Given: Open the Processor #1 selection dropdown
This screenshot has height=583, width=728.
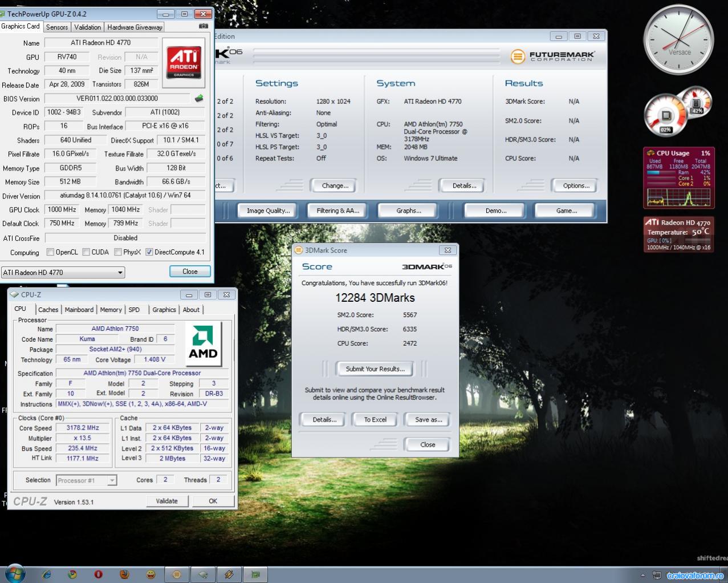Looking at the screenshot, I should (87, 480).
